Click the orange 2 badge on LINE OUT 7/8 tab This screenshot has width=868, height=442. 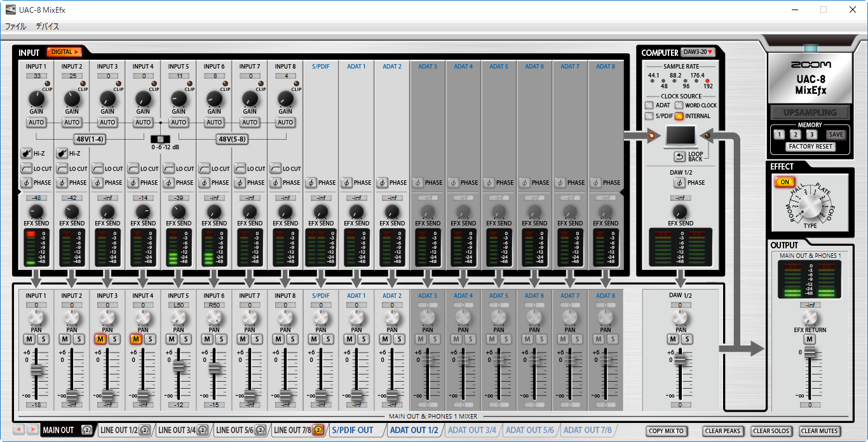[318, 431]
